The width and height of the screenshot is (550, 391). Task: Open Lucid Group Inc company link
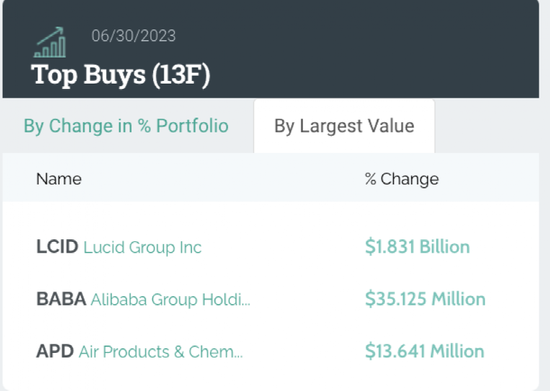142,247
